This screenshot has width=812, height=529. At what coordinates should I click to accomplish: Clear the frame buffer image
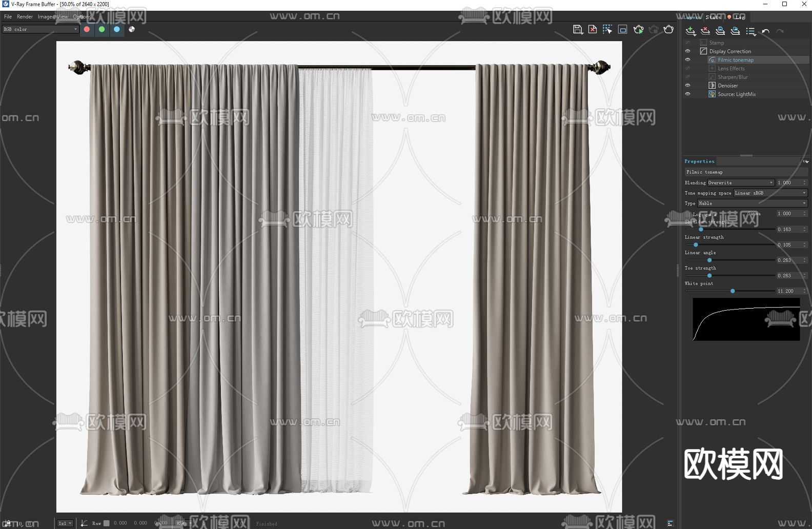(593, 29)
